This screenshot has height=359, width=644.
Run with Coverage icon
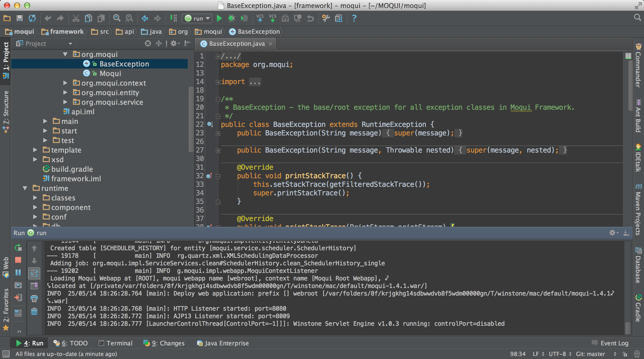click(x=244, y=18)
